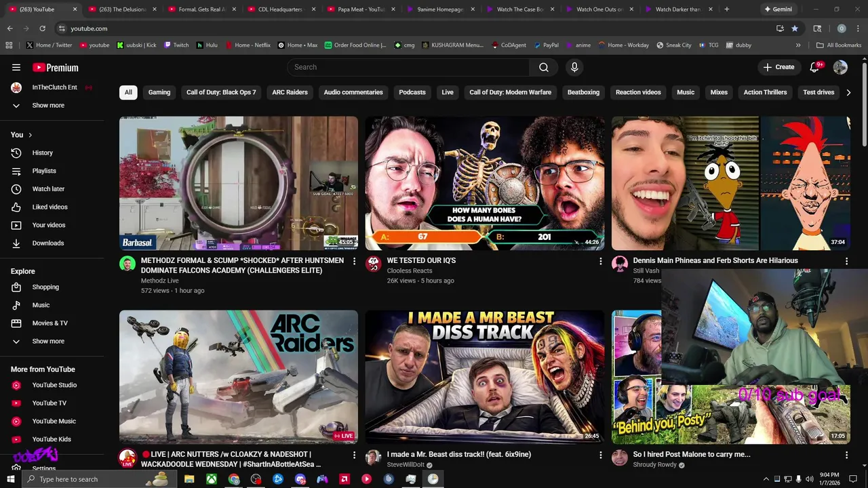Open WE TESTED OUR IQ'S thumbnail
The width and height of the screenshot is (868, 488).
485,183
